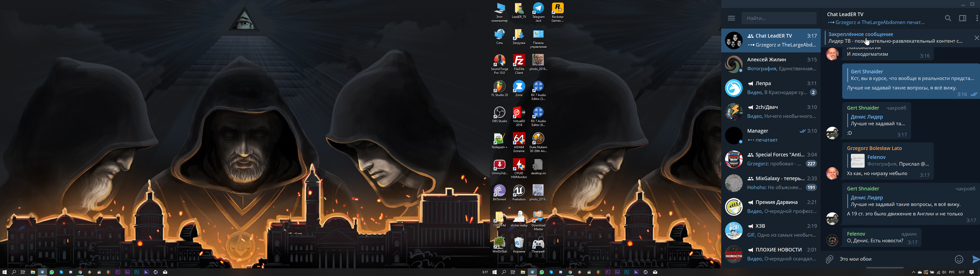This screenshot has height=276, width=980.
Task: Launch Sound Forge Pro 10.0 icon
Action: click(499, 64)
